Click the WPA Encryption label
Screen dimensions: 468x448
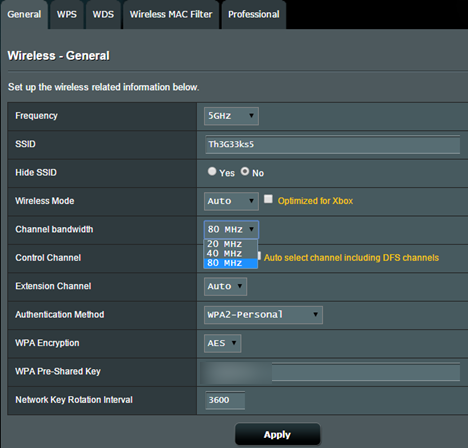tap(47, 343)
